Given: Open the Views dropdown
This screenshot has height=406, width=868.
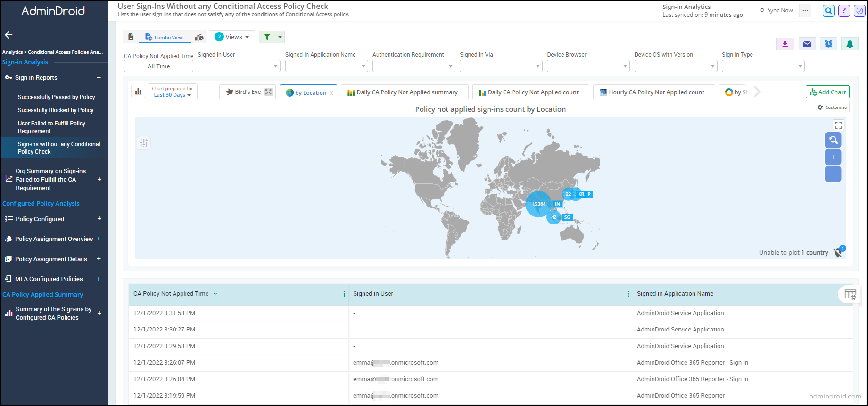Looking at the screenshot, I should coord(232,37).
